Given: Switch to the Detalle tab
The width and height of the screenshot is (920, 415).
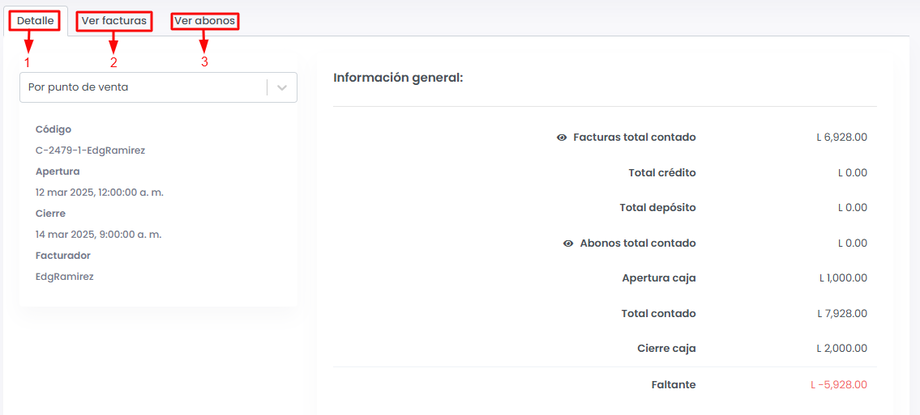Looking at the screenshot, I should pos(36,21).
